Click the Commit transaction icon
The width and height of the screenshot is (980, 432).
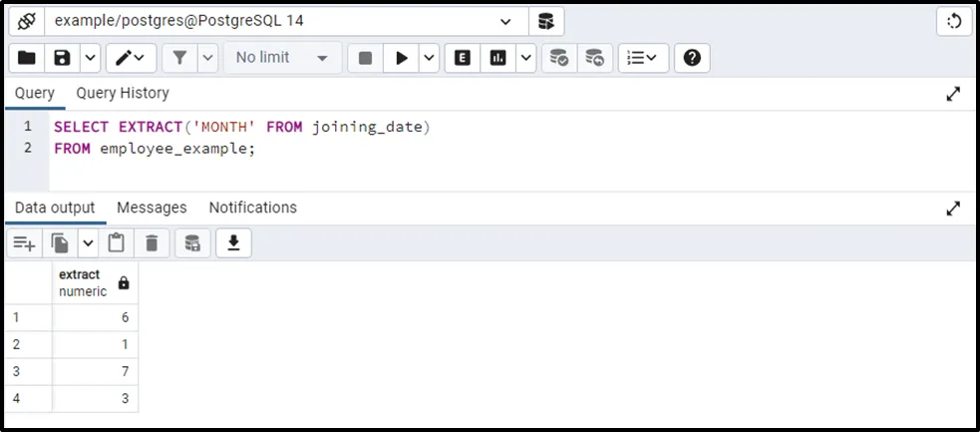pyautogui.click(x=559, y=58)
